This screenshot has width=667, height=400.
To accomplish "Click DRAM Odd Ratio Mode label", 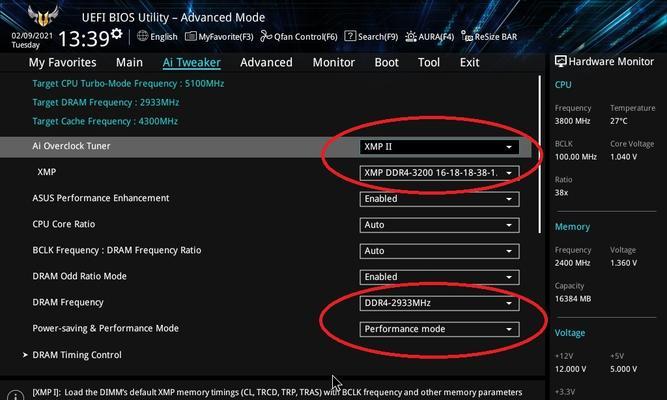I will pos(80,276).
